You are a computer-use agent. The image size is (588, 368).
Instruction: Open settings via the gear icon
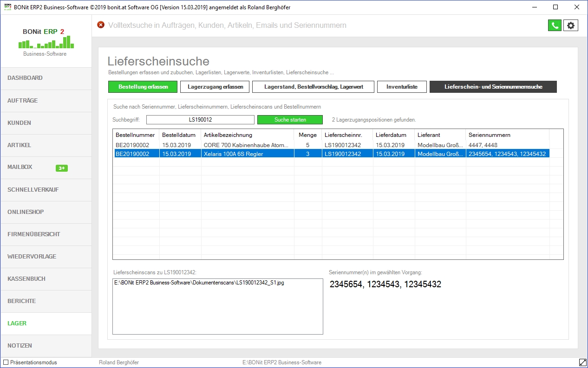click(x=571, y=26)
